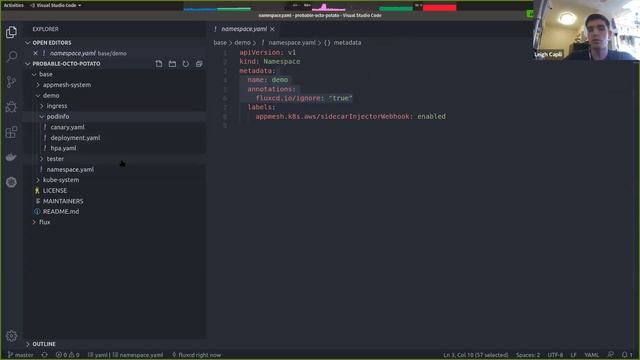Image resolution: width=640 pixels, height=360 pixels.
Task: Open notifications bell in status bar
Action: coord(627,355)
